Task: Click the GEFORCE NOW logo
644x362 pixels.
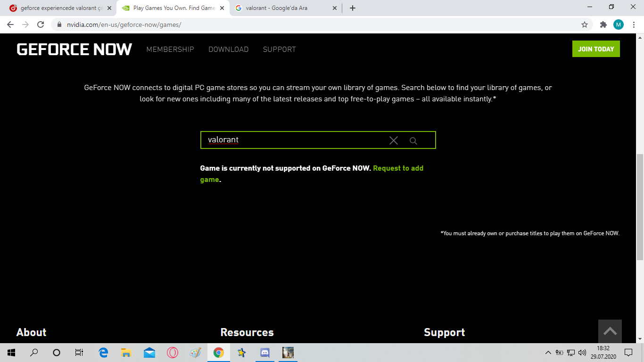Action: coord(74,49)
